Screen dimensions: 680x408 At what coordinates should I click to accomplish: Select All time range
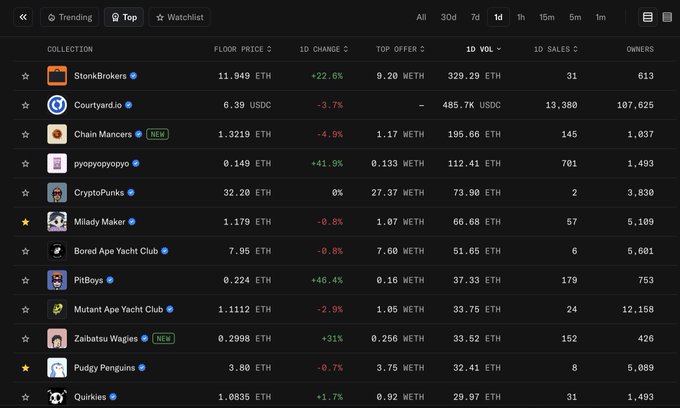[x=421, y=17]
